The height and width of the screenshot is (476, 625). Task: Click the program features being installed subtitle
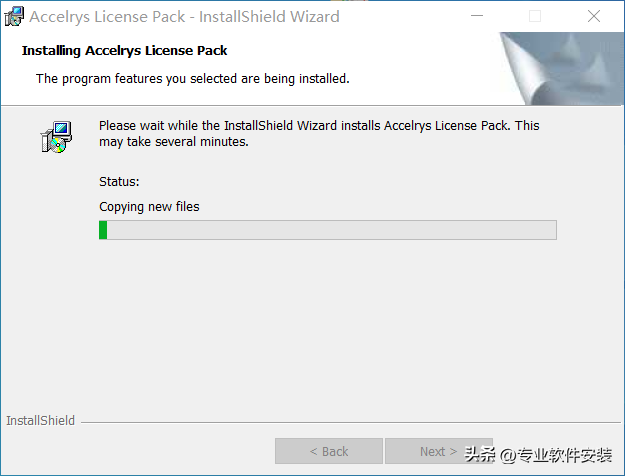(193, 79)
